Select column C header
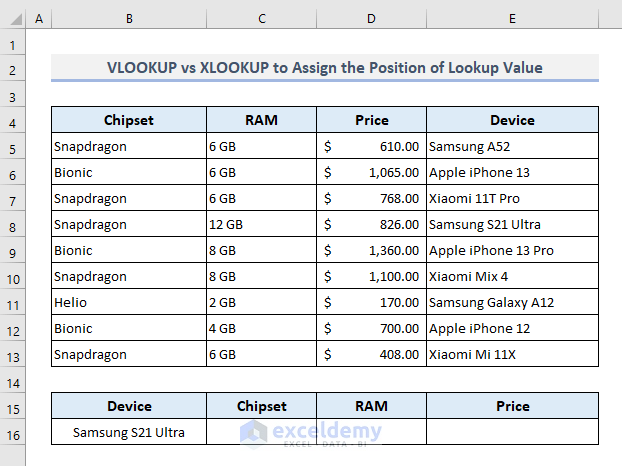The width and height of the screenshot is (622, 466). coord(261,19)
